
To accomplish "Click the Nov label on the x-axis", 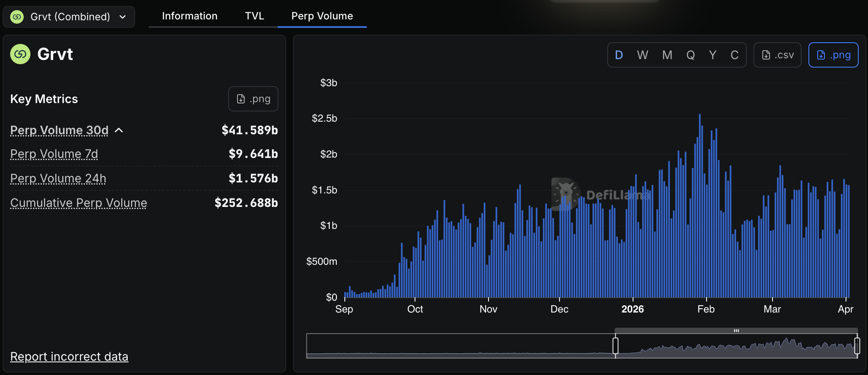I will [x=489, y=309].
